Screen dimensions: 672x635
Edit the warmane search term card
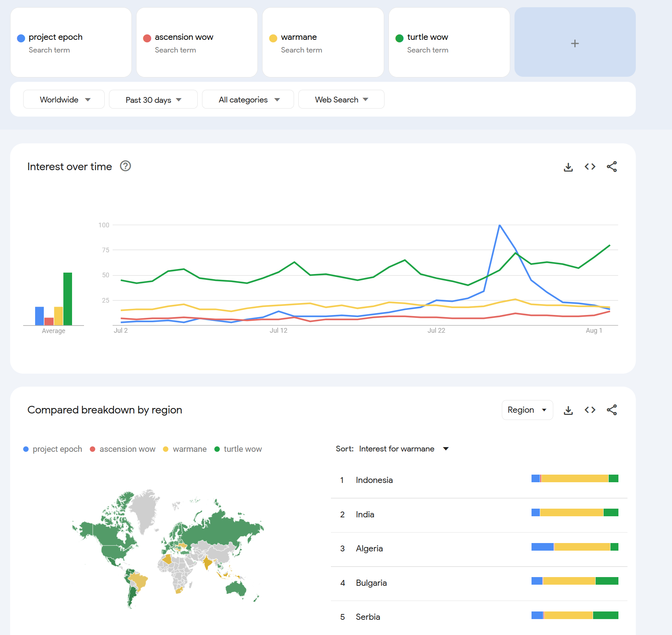click(x=323, y=42)
